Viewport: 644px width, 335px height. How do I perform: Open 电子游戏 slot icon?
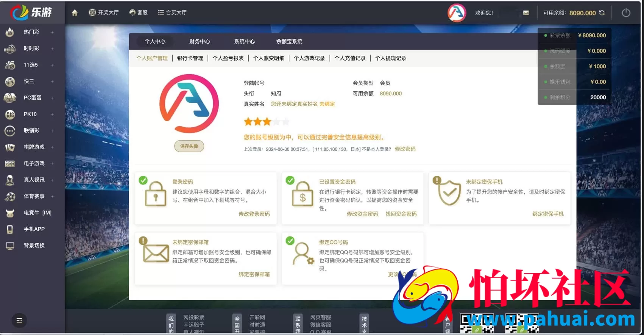click(10, 163)
